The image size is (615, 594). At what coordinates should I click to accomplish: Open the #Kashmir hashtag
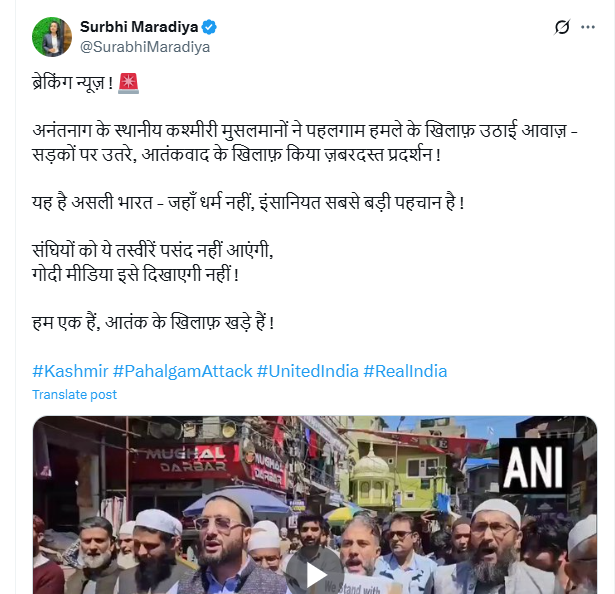(x=70, y=371)
